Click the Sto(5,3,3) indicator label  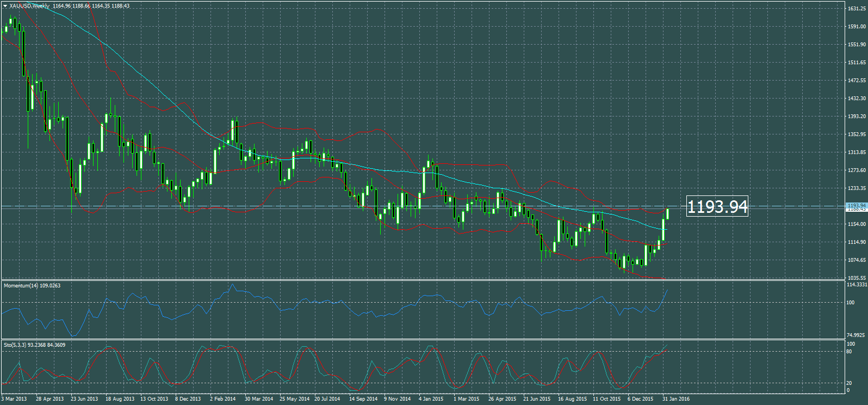(x=34, y=345)
